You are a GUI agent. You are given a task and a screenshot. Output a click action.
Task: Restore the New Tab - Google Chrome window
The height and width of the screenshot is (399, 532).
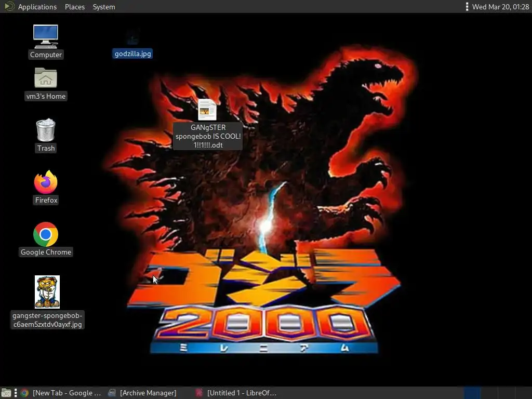tap(61, 393)
